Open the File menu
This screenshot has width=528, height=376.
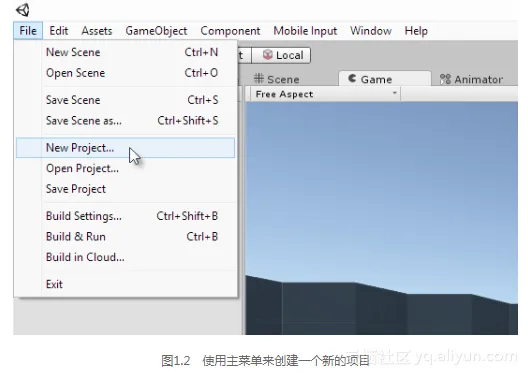(x=28, y=31)
